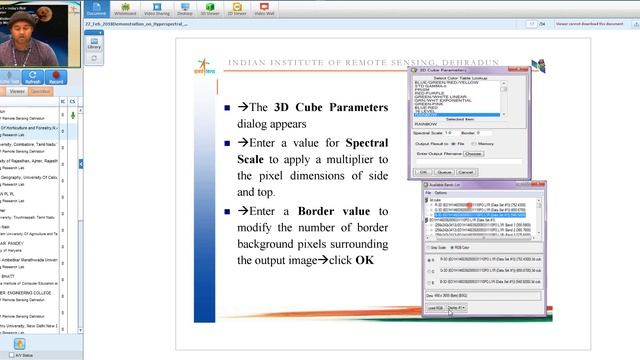Select the highlighted B:3D band entry
640x360 pixels.
[x=480, y=215]
